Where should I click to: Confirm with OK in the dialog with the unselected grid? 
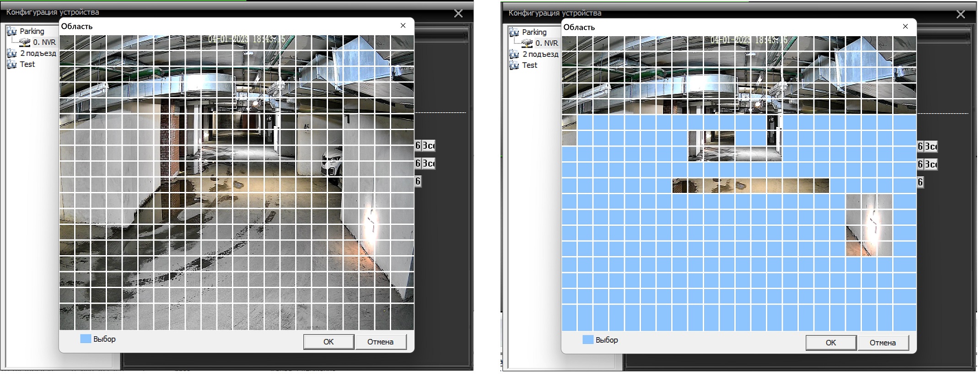click(x=328, y=342)
